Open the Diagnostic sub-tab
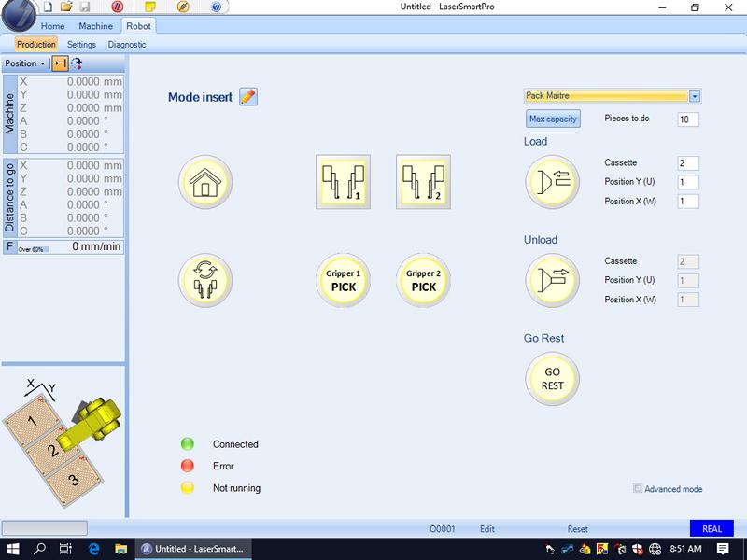The image size is (747, 560). click(x=127, y=44)
